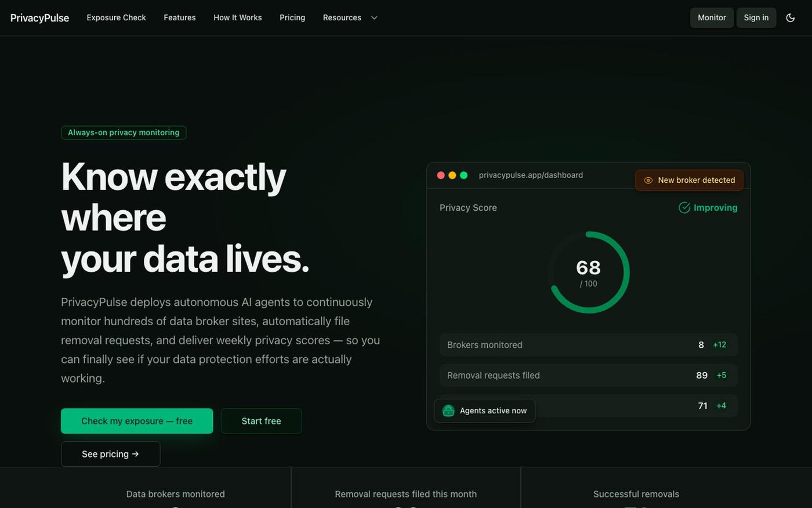Click the green window dot in dashboard mockup
The height and width of the screenshot is (508, 812).
pyautogui.click(x=464, y=175)
